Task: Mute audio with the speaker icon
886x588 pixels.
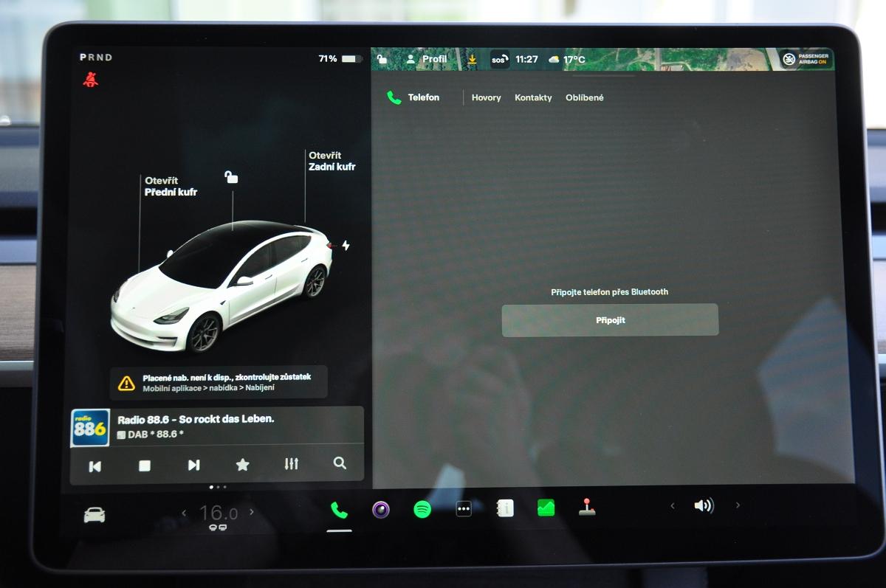Action: tap(704, 506)
